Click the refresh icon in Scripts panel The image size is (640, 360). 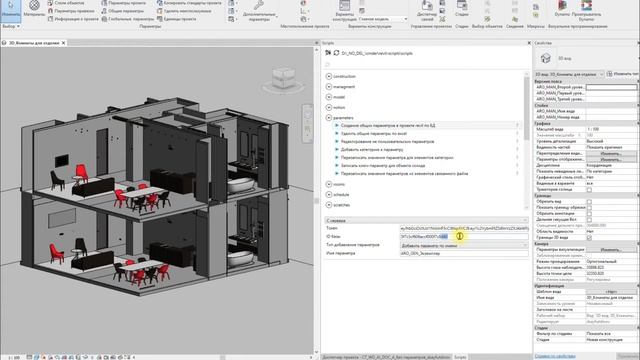tap(336, 53)
